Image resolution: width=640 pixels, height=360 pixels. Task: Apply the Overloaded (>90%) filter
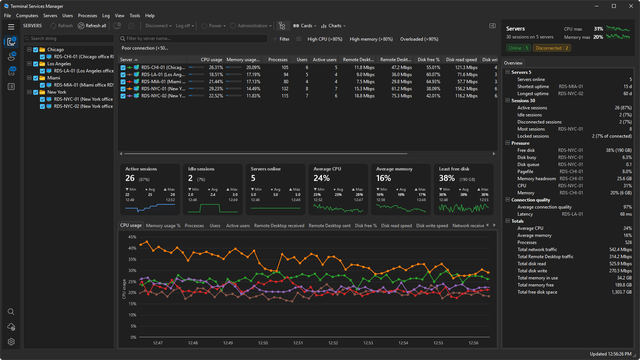(x=419, y=39)
